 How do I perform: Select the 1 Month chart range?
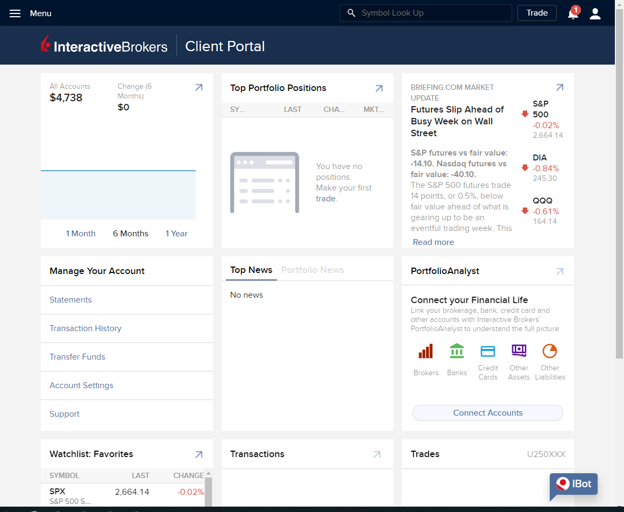[x=81, y=234]
